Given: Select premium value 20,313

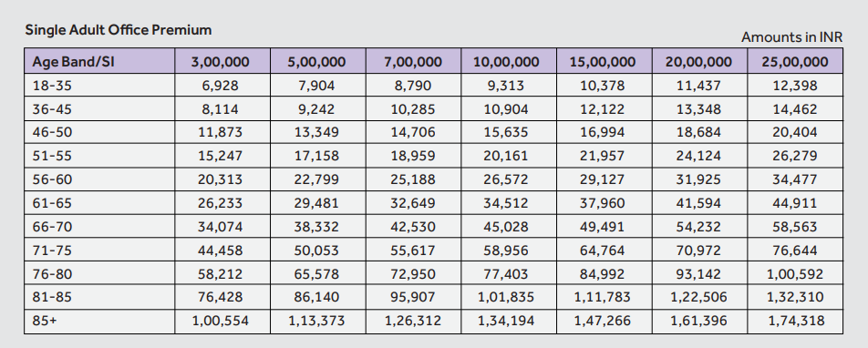Looking at the screenshot, I should (x=221, y=179).
